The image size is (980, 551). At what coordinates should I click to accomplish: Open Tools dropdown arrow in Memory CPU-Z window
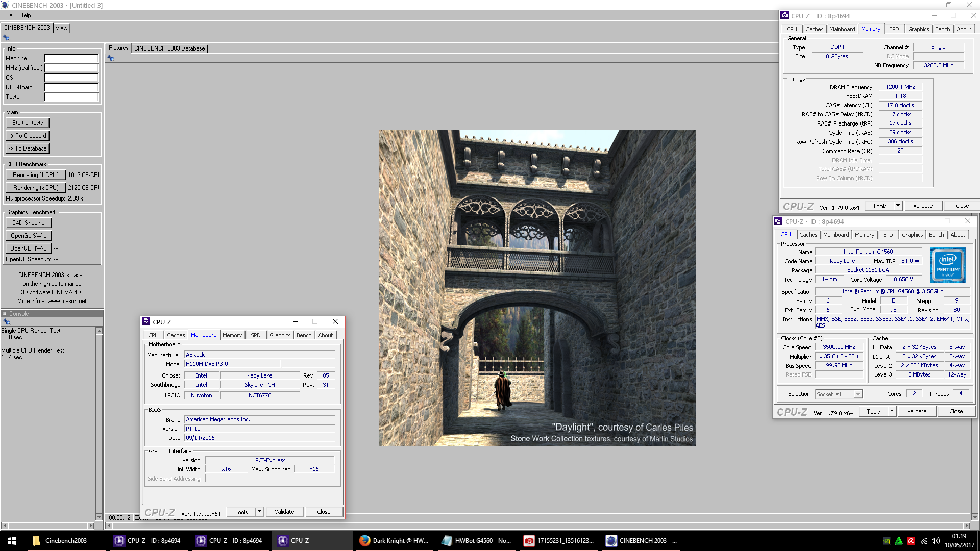898,205
